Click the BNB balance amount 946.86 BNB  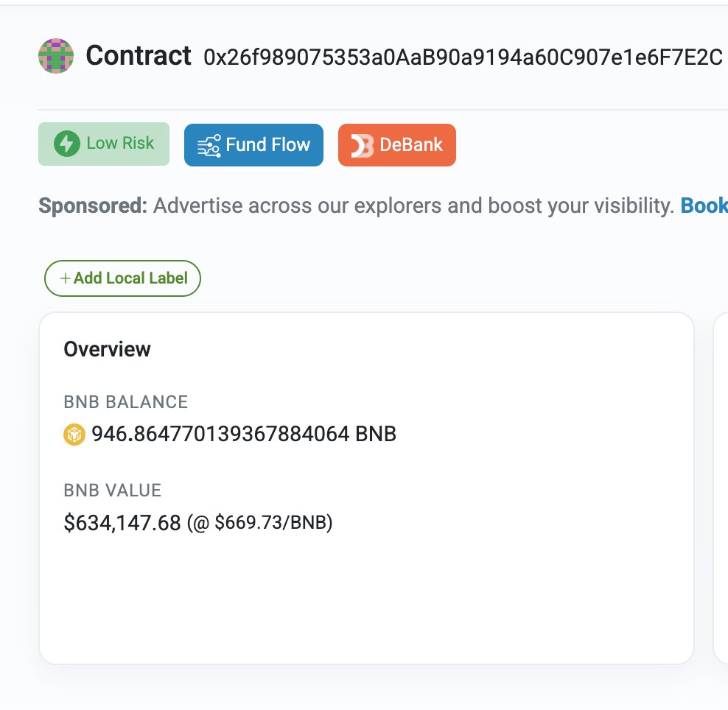click(x=244, y=434)
